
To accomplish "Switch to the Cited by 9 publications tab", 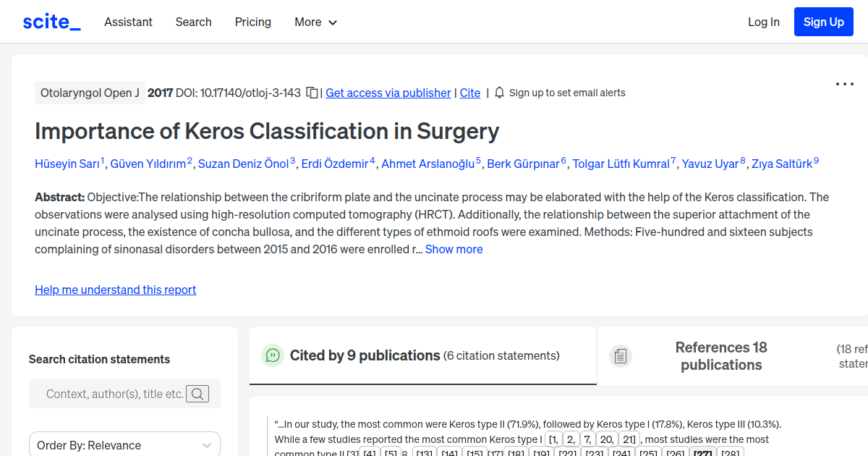I will (x=365, y=355).
